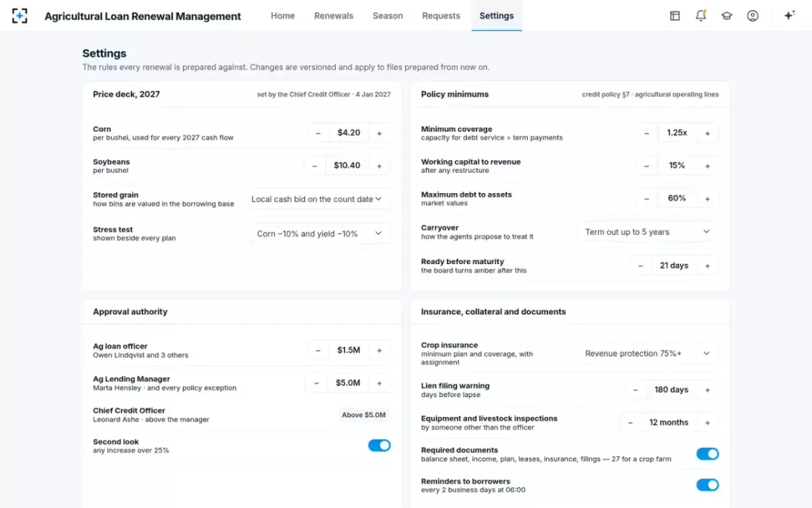Select the Settings tab
Image resolution: width=812 pixels, height=508 pixels.
497,16
